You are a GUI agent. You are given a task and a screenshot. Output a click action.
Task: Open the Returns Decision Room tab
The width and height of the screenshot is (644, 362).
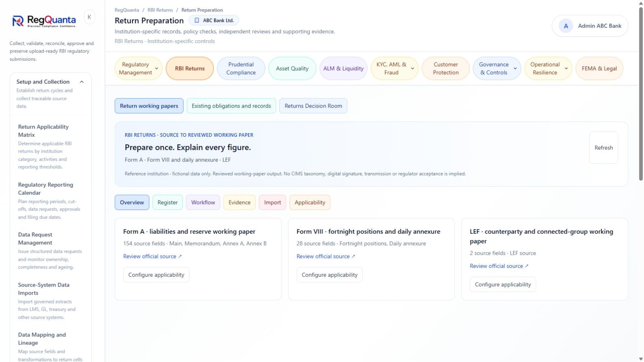[x=313, y=106]
